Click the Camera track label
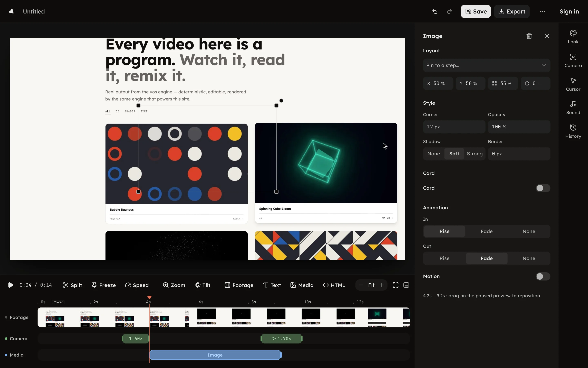Viewport: 588px width, 368px height. click(18, 339)
